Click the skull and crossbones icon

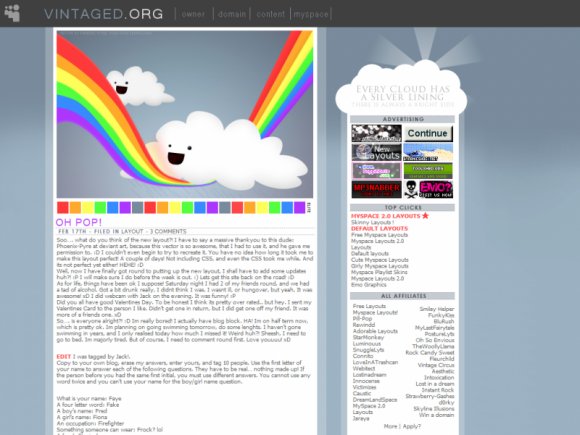(x=411, y=189)
